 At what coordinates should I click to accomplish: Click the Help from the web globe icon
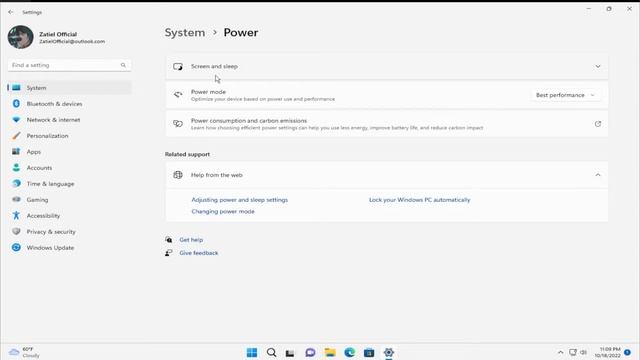pos(178,175)
